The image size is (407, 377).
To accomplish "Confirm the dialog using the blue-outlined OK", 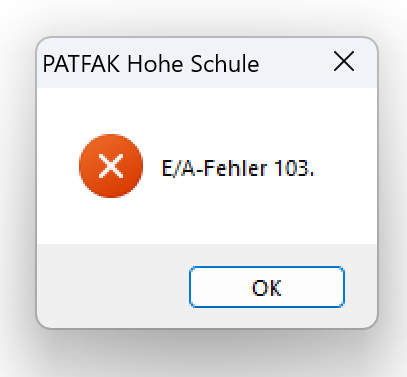I will point(267,287).
